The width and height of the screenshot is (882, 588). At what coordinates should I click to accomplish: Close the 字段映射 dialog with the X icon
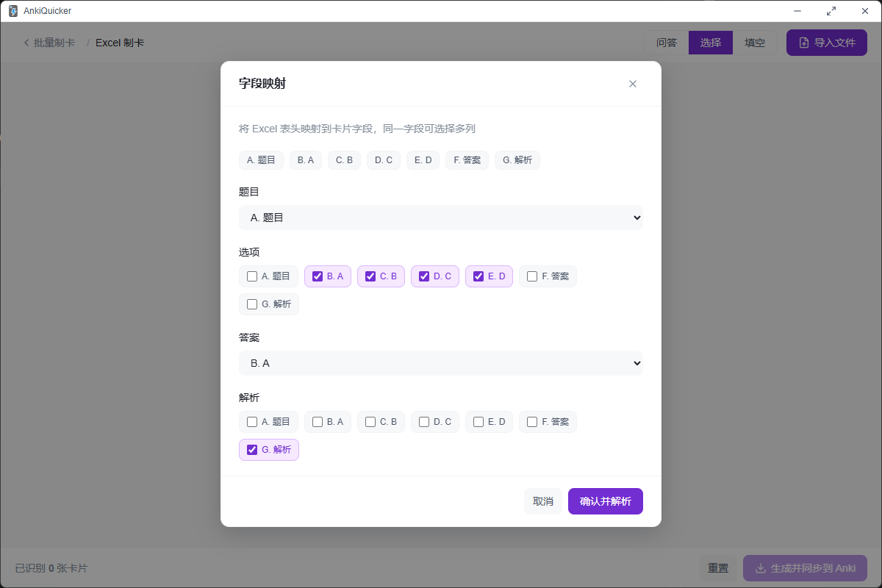point(632,84)
